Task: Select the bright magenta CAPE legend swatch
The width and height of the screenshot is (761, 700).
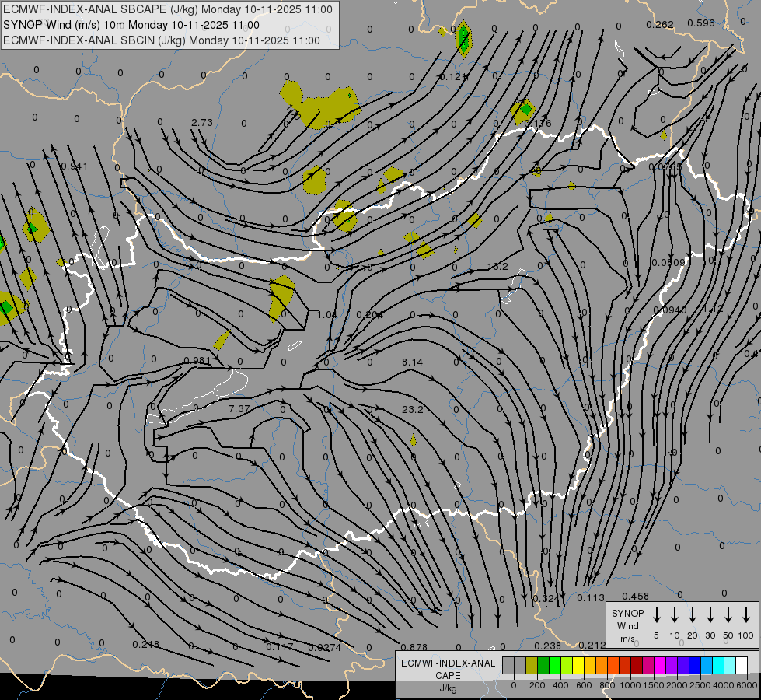Action: tap(660, 666)
